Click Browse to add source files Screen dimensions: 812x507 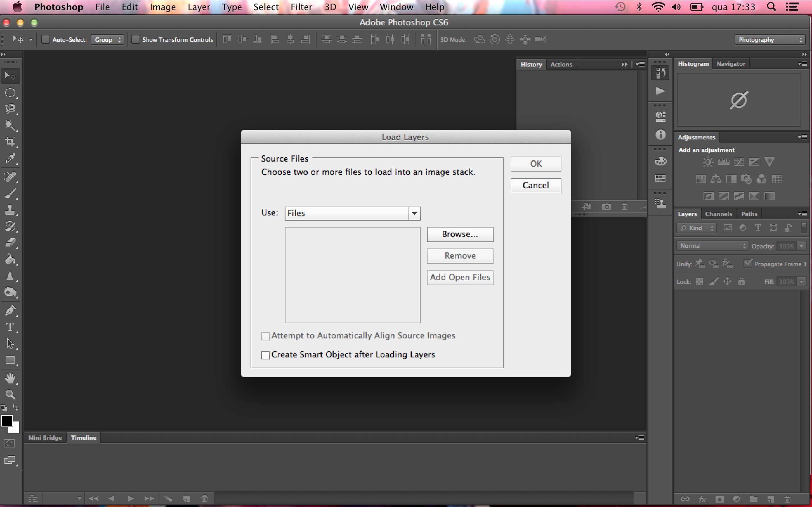[x=460, y=234]
